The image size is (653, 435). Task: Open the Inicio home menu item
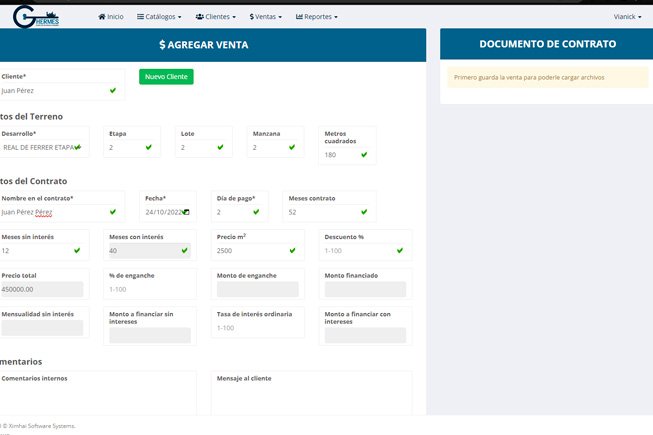[x=111, y=17]
